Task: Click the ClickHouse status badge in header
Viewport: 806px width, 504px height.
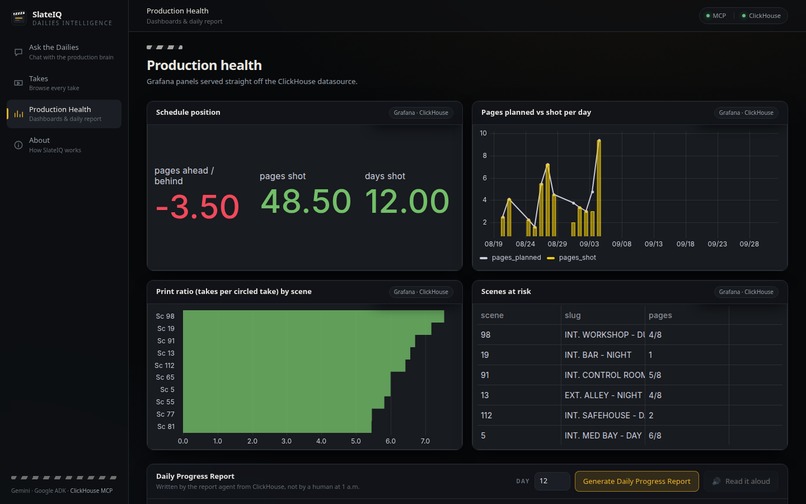Action: coord(761,16)
